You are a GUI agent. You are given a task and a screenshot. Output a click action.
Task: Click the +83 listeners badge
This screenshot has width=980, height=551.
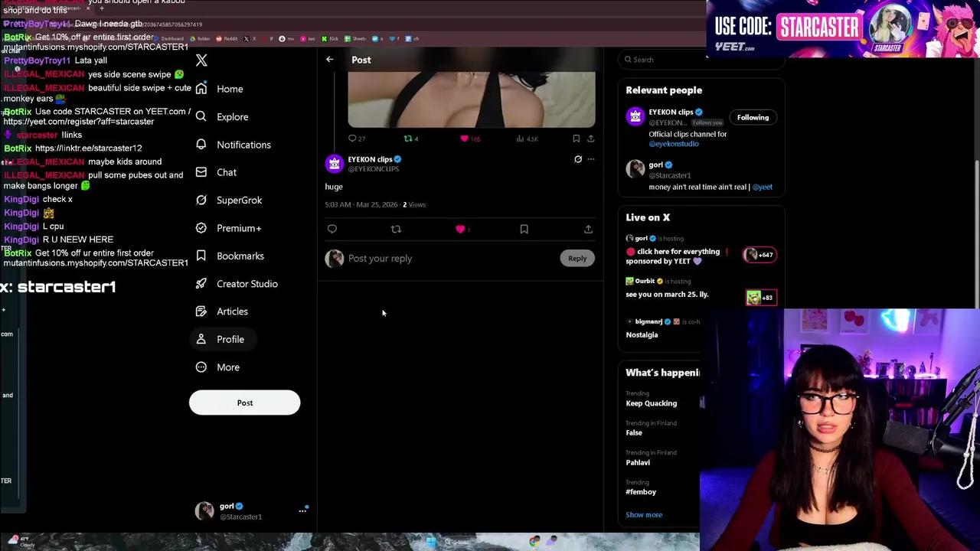point(761,297)
